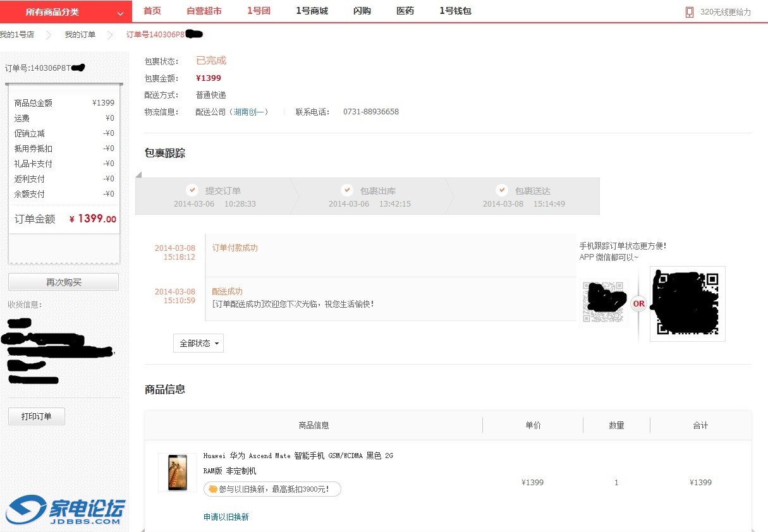Click the 普通快递 delivery method text
Viewport: 768px width, 532px height.
(211, 95)
